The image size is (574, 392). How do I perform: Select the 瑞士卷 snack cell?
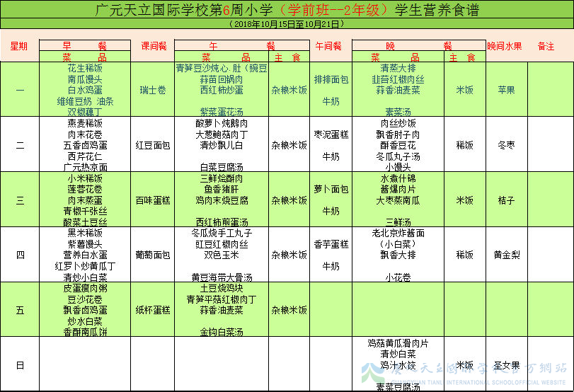[x=153, y=91]
